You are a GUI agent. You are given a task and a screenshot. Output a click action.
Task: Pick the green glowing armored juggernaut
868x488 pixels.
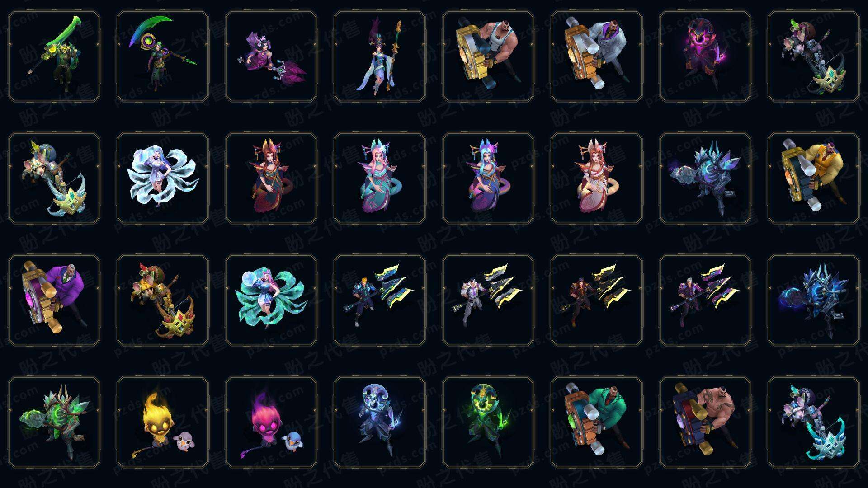tap(54, 422)
